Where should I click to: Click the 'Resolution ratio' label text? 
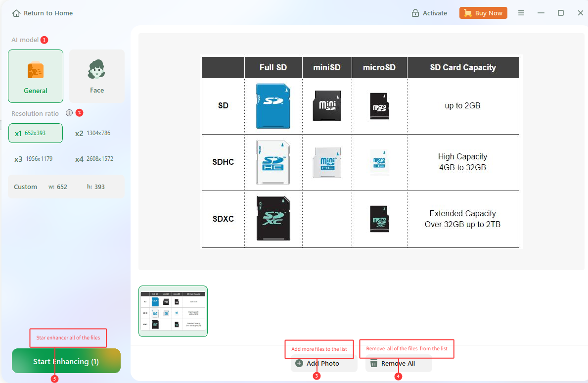(x=35, y=113)
